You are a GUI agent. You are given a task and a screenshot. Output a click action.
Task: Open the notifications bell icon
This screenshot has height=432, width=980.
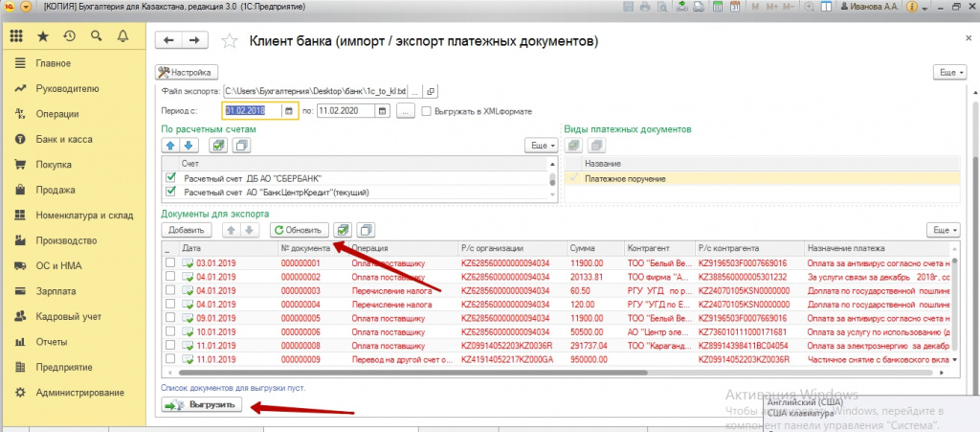coord(122,36)
